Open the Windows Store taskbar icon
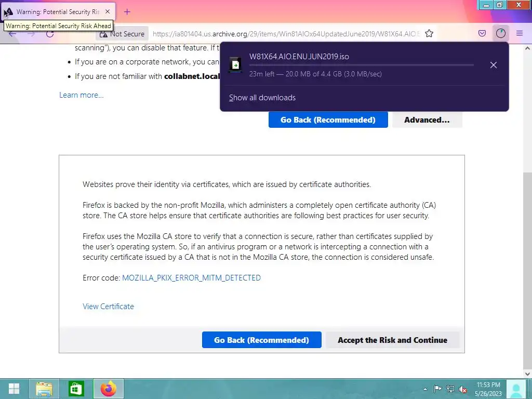 (76, 389)
